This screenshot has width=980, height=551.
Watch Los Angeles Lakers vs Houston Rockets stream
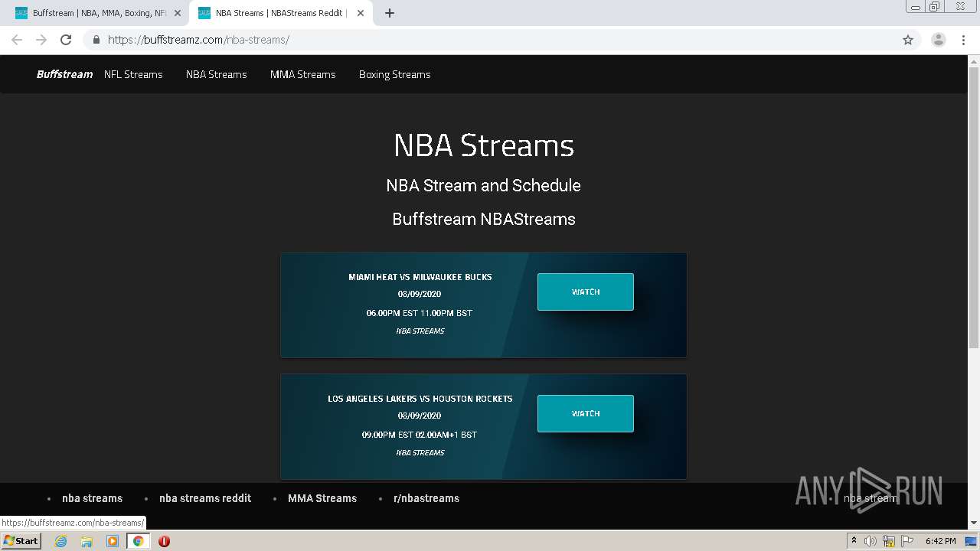click(x=586, y=413)
